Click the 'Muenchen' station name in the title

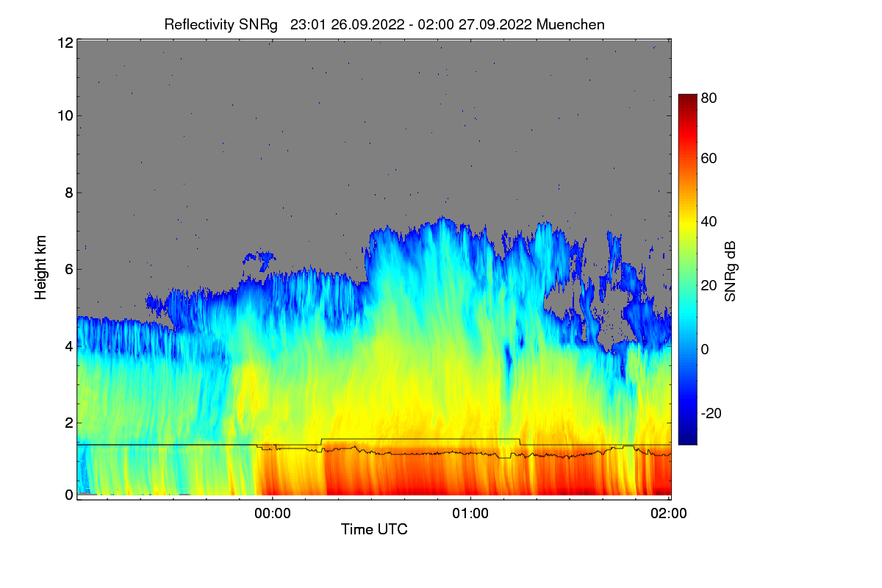pyautogui.click(x=570, y=24)
